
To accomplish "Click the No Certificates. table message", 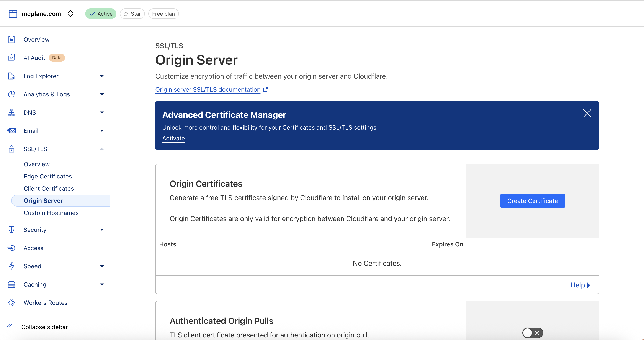I will [x=377, y=263].
